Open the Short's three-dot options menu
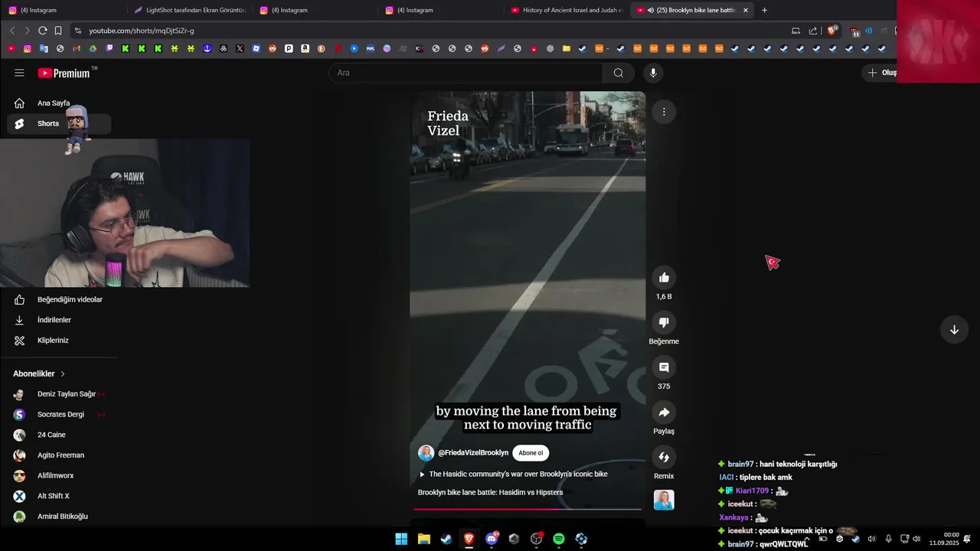 pos(664,112)
